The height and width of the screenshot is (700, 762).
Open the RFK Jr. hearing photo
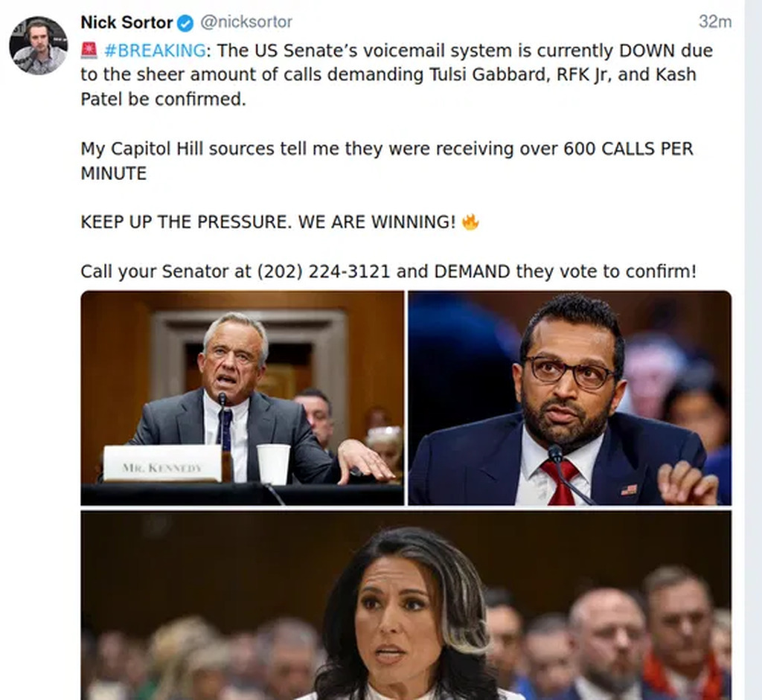click(242, 397)
